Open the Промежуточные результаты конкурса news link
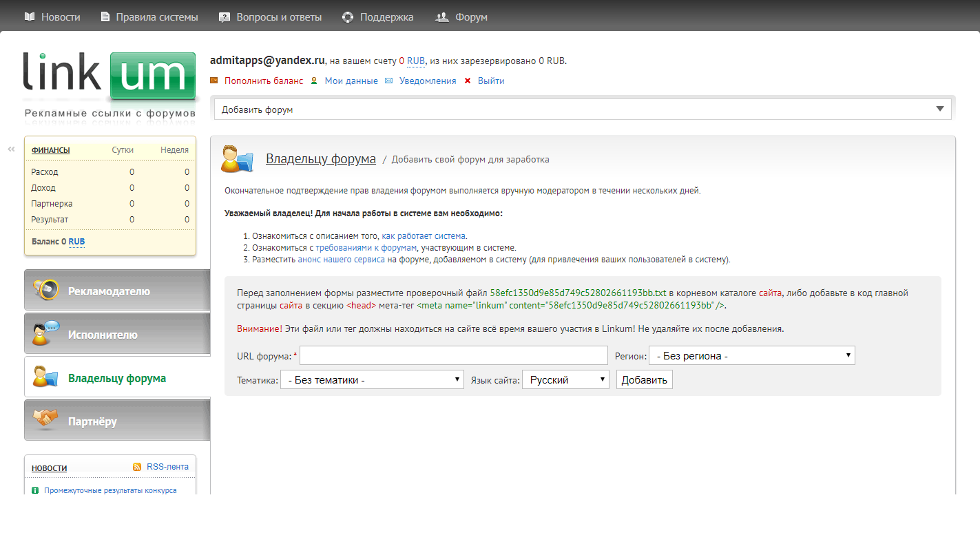The height and width of the screenshot is (555, 980). (110, 491)
